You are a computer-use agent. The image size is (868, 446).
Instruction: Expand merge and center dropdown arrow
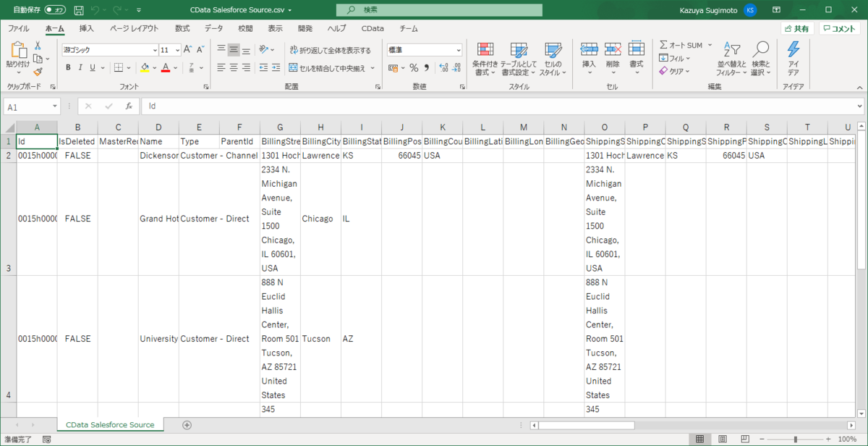[x=373, y=68]
